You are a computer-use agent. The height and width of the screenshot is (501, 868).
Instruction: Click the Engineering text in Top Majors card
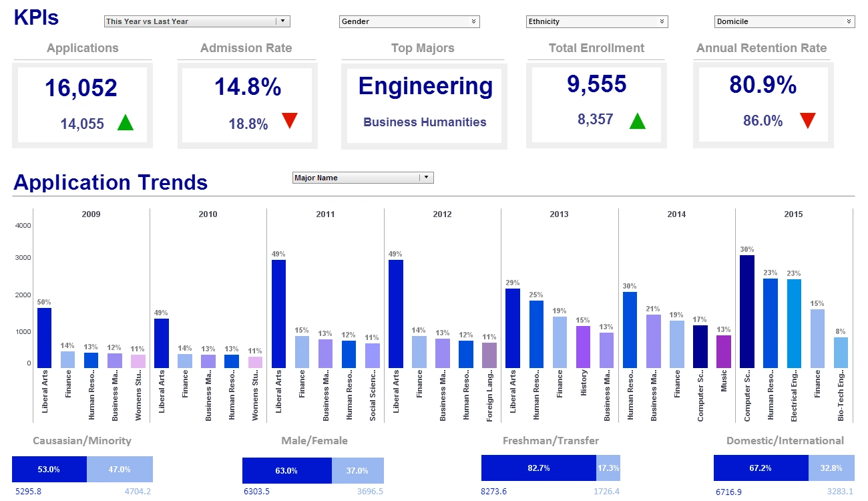click(x=425, y=86)
